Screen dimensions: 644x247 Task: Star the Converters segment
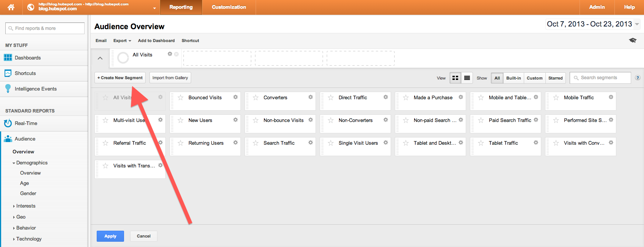click(256, 98)
